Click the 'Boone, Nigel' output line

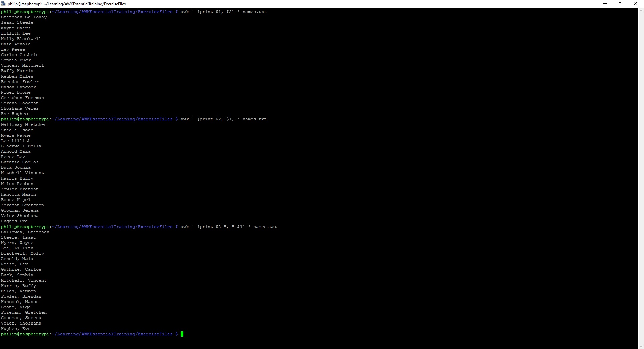click(17, 307)
